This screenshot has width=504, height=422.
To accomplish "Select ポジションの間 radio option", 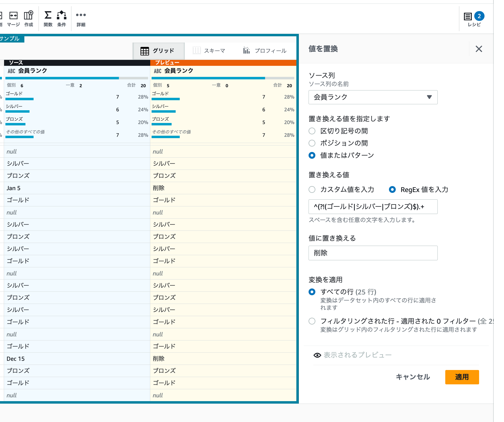I will (x=312, y=143).
